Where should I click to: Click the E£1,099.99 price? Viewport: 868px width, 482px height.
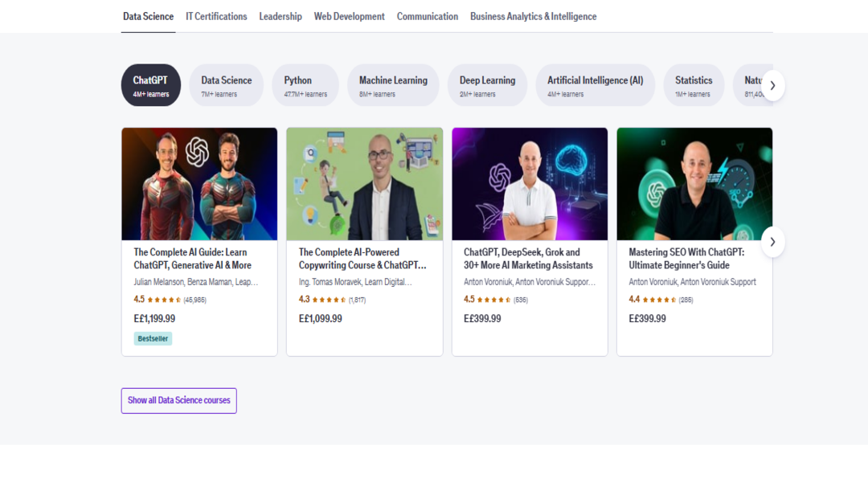tap(321, 319)
